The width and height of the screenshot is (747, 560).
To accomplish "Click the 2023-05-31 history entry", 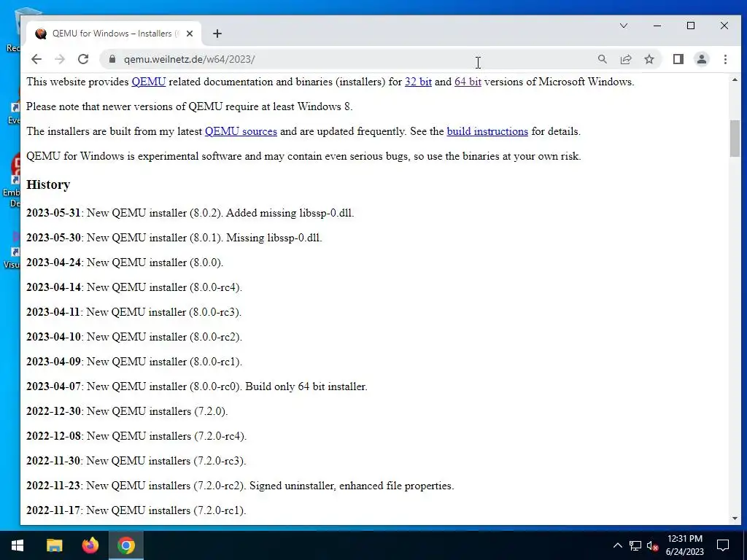I will (190, 213).
